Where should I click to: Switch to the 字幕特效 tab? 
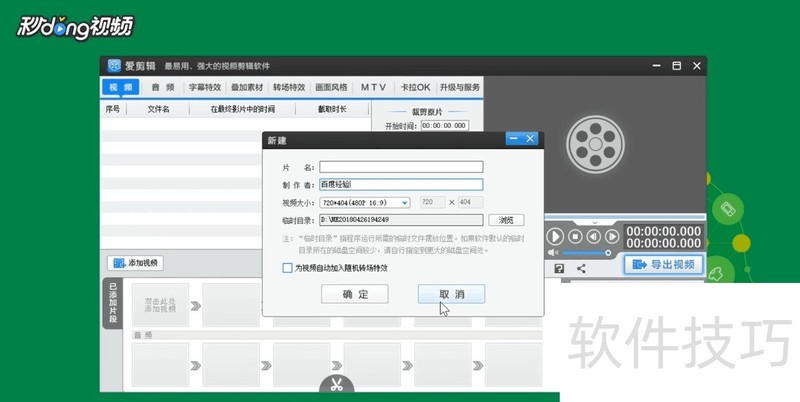pyautogui.click(x=205, y=87)
